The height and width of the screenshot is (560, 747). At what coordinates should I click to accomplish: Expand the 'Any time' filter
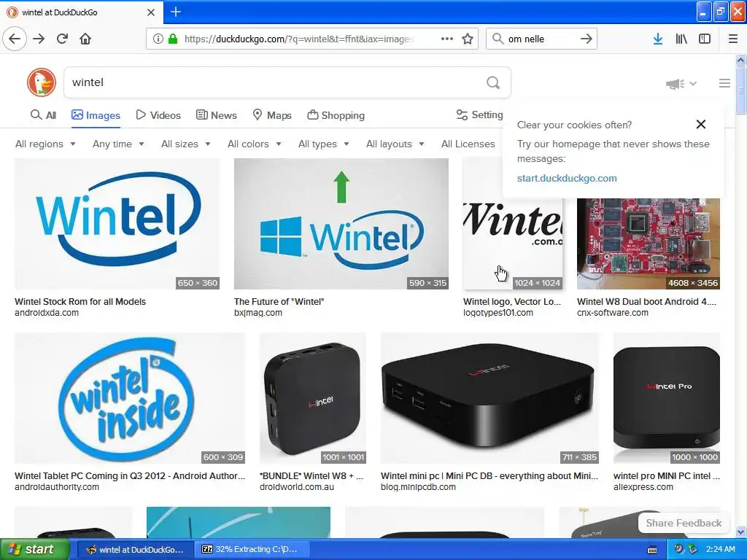pyautogui.click(x=118, y=144)
